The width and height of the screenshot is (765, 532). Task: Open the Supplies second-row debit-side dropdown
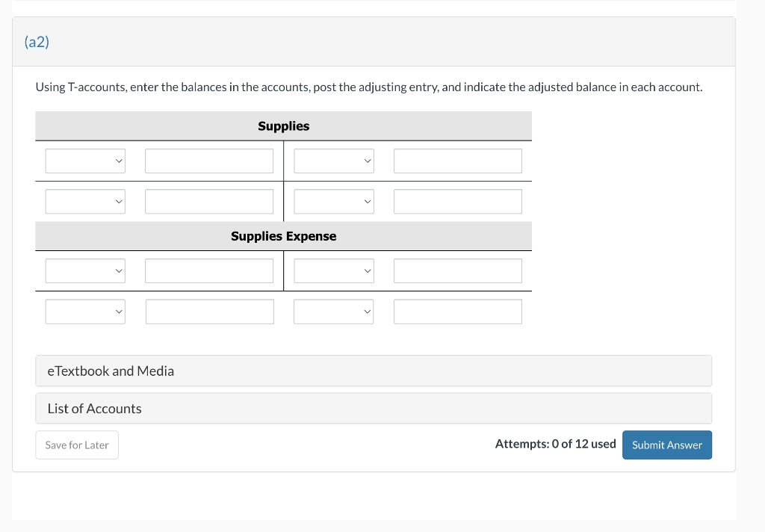(x=85, y=201)
